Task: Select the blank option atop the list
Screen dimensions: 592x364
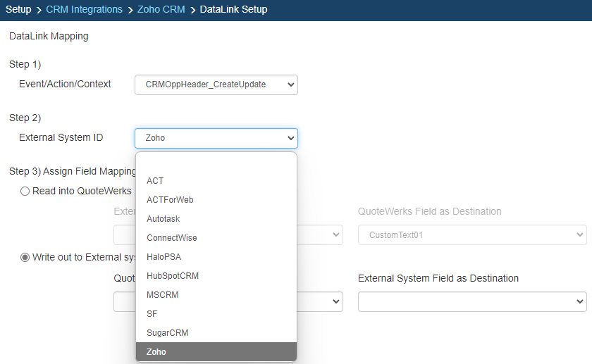Action: [216, 163]
